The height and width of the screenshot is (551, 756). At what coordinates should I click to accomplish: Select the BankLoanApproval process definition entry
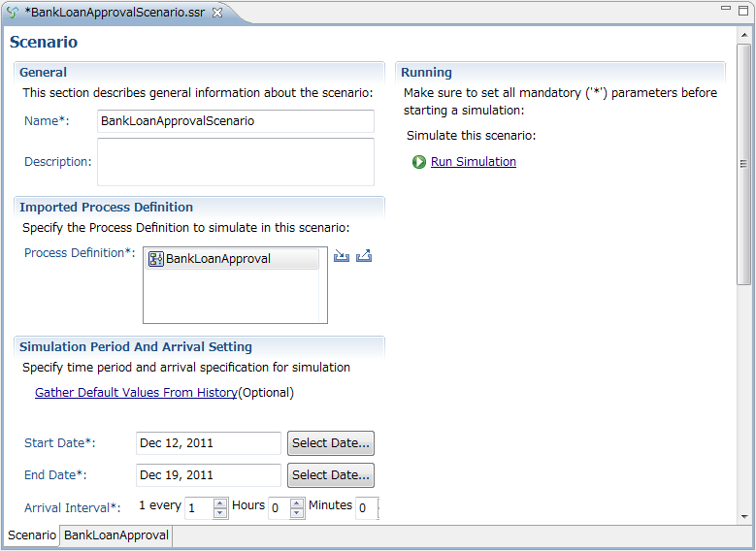click(x=232, y=259)
